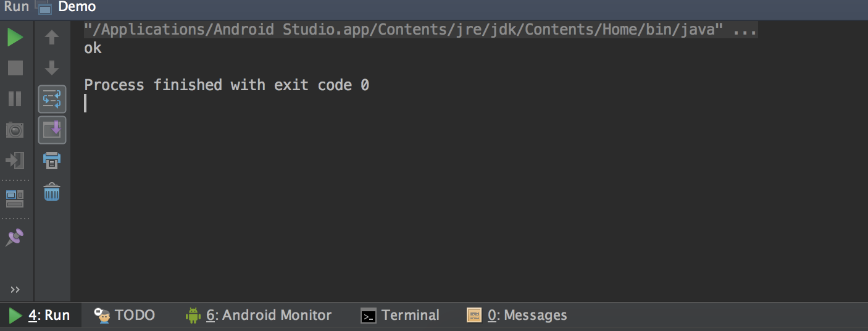
Task: Open the Messages tool window
Action: coord(517,316)
